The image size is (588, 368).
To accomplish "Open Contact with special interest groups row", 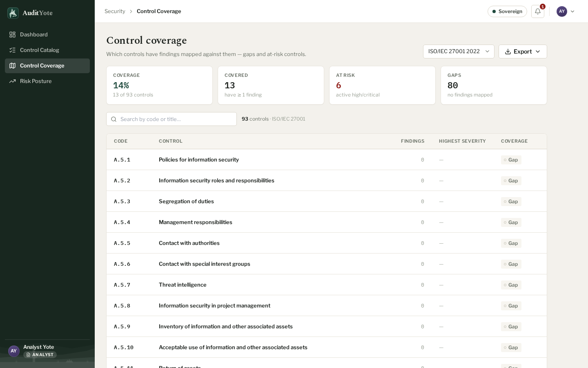I will (327, 264).
